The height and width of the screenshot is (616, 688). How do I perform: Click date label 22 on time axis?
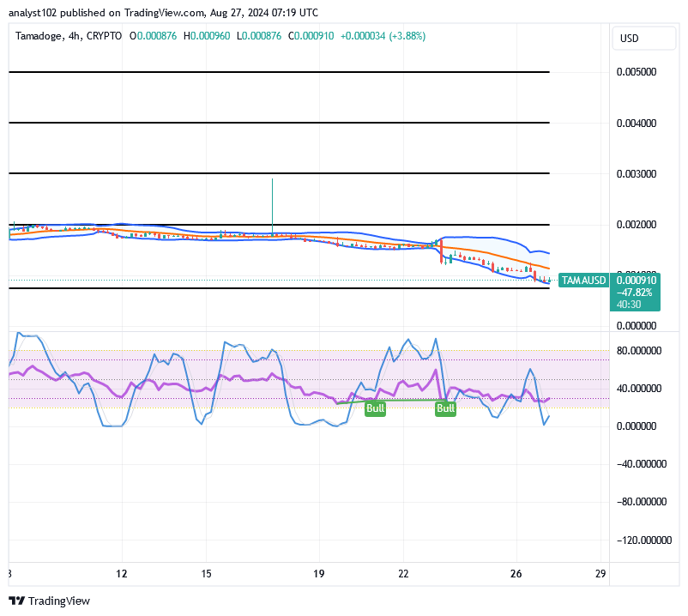[403, 573]
